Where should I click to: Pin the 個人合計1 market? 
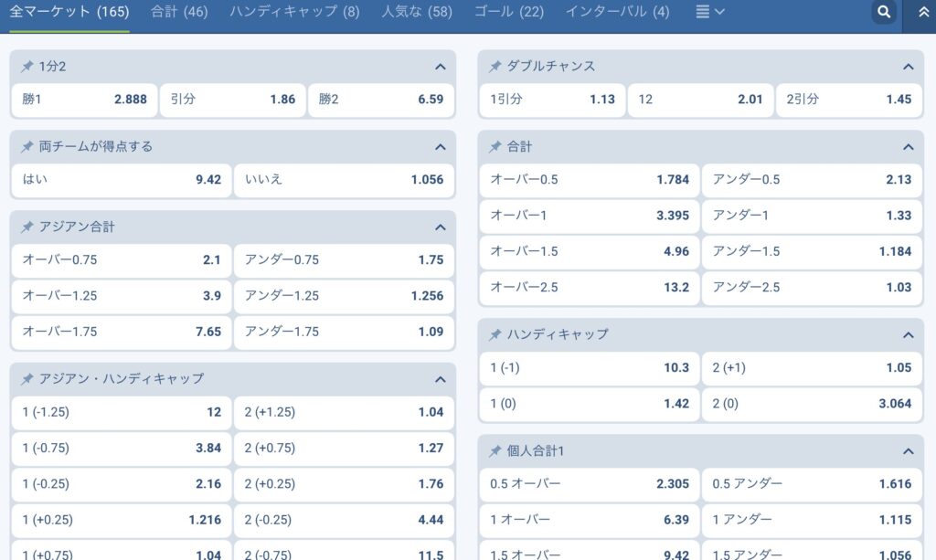pyautogui.click(x=495, y=450)
